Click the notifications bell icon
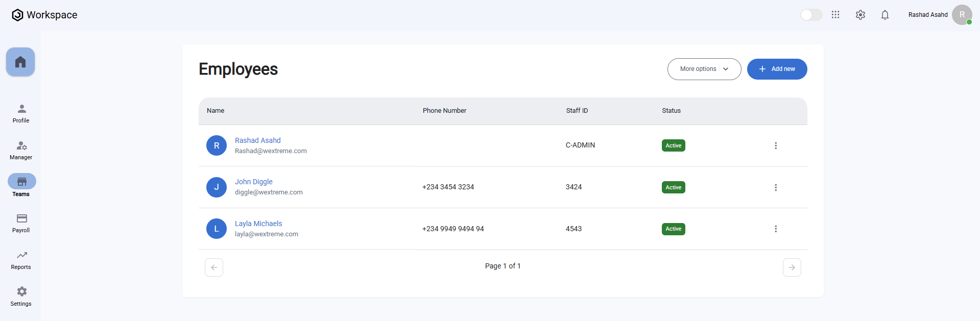The image size is (980, 321). (885, 15)
